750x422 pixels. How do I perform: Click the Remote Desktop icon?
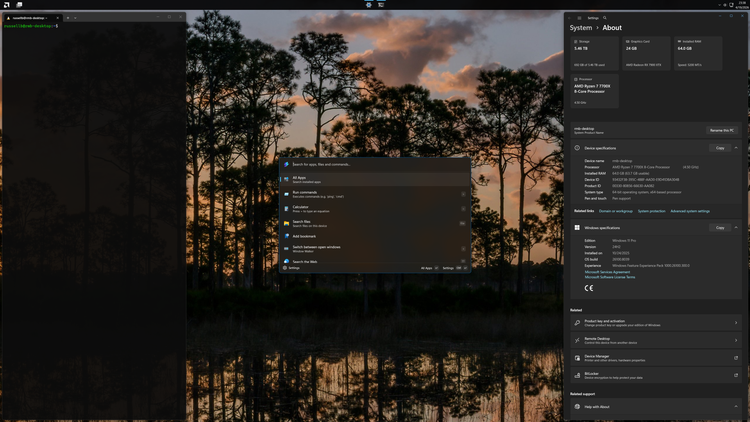[577, 340]
